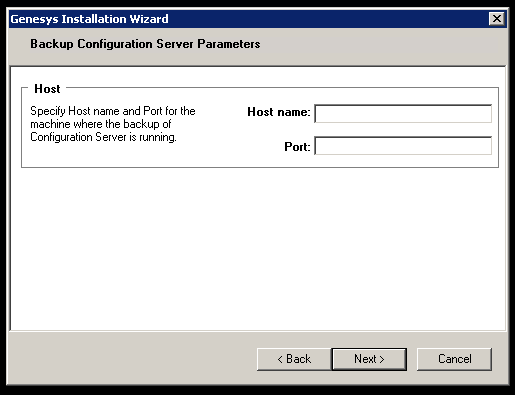
Task: Select the Backup Configuration Server Parameters heading
Action: click(x=145, y=44)
